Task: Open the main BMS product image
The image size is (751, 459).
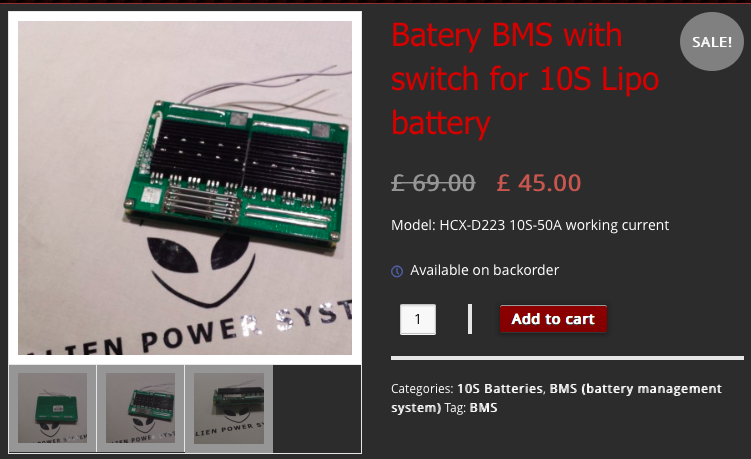Action: tap(185, 187)
